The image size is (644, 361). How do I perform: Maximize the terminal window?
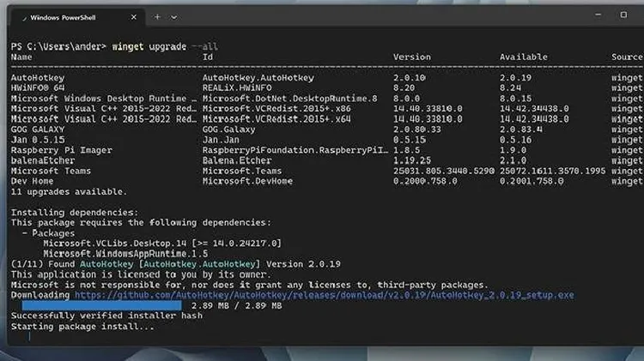(623, 15)
